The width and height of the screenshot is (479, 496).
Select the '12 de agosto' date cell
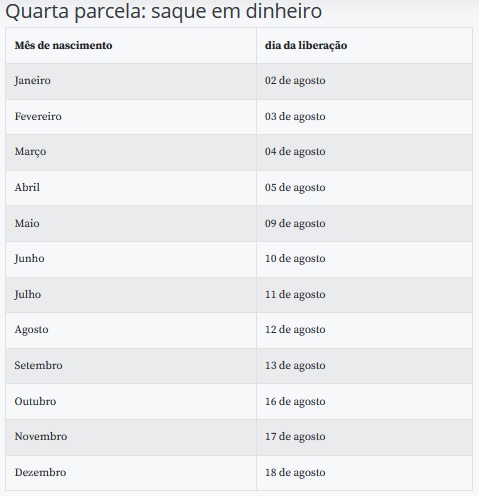(x=364, y=330)
